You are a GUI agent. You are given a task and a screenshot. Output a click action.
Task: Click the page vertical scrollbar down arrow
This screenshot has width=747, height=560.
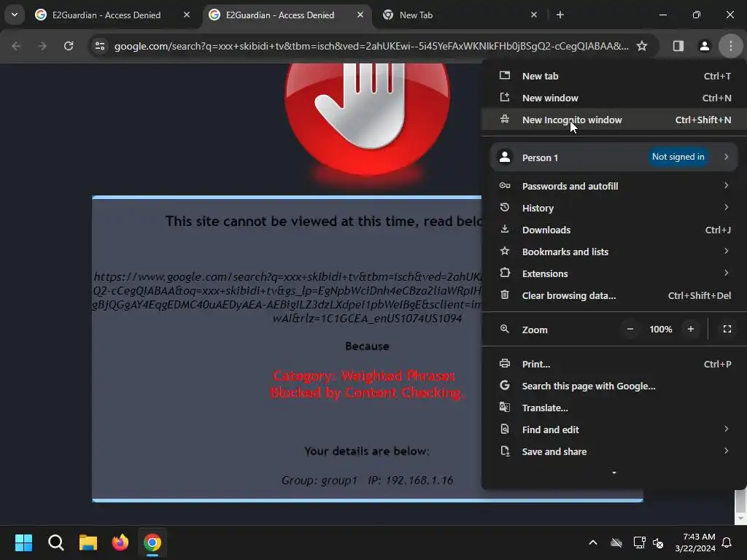(740, 518)
